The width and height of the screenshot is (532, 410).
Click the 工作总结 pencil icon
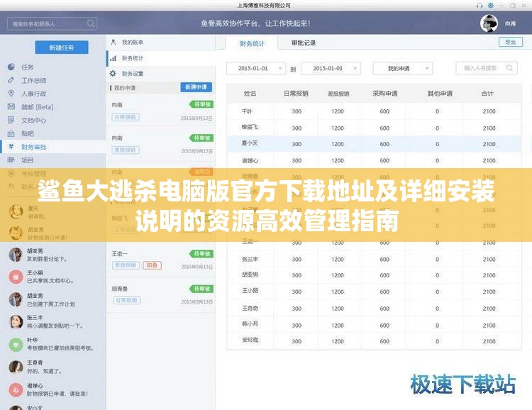11,80
